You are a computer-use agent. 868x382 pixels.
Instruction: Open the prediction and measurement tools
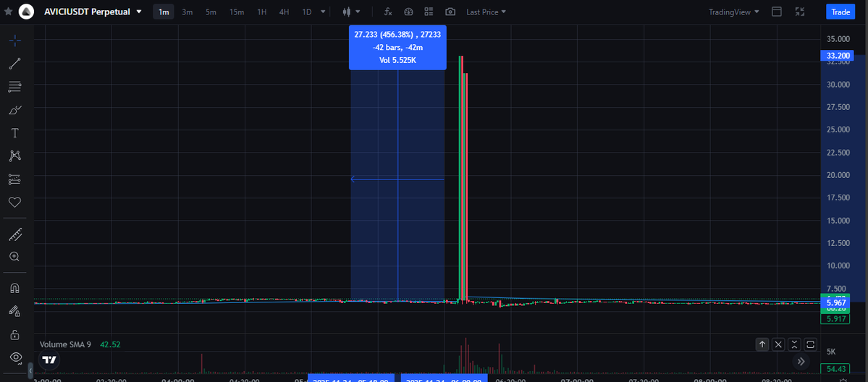pyautogui.click(x=15, y=179)
